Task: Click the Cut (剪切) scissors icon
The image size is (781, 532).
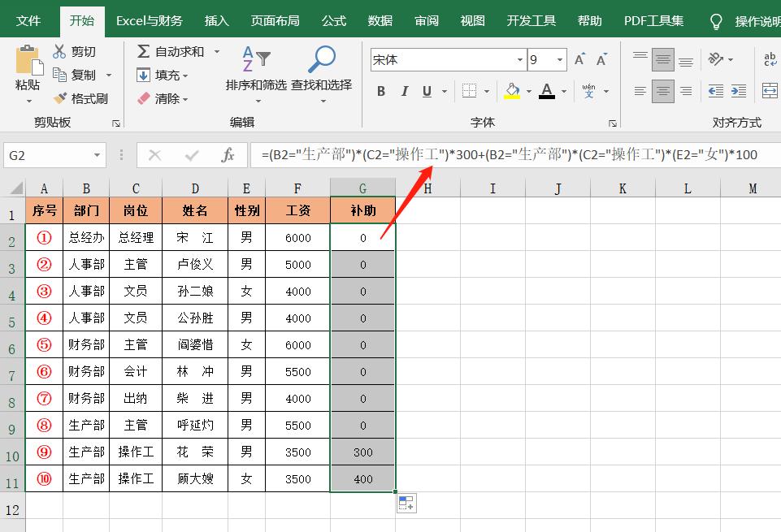Action: pos(59,52)
